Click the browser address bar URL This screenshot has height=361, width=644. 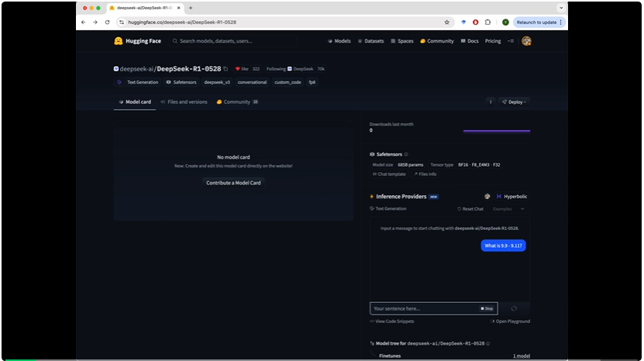pos(182,22)
